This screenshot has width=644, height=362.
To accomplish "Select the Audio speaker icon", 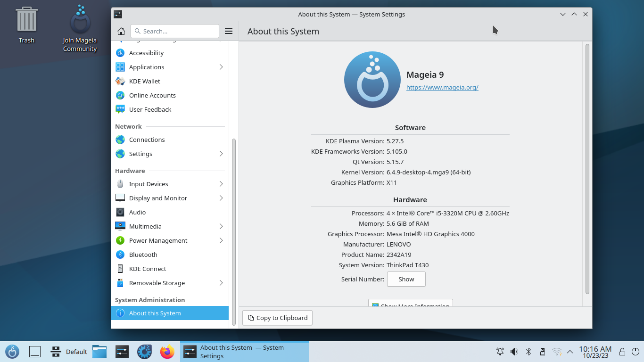I will pos(120,212).
